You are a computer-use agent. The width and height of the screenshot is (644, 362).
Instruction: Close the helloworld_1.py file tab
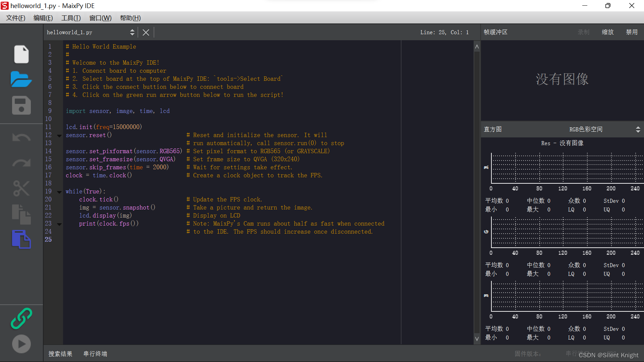click(x=146, y=33)
